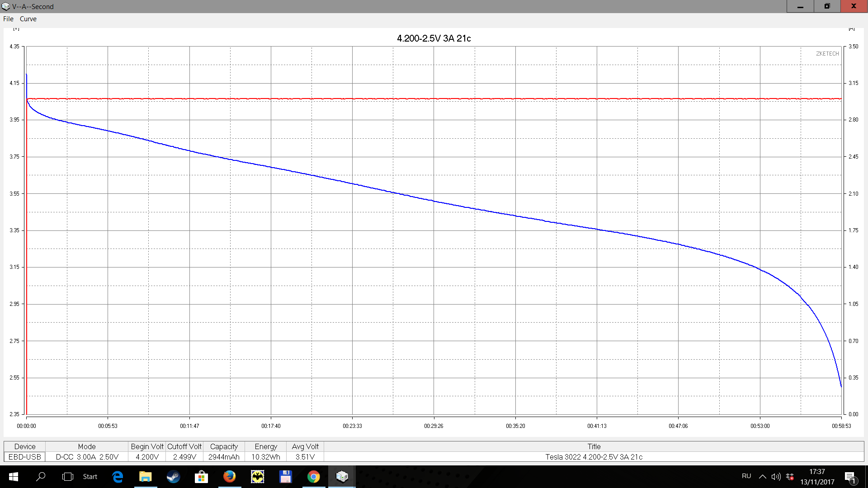Open File Explorer from taskbar
Viewport: 868px width, 488px height.
145,477
